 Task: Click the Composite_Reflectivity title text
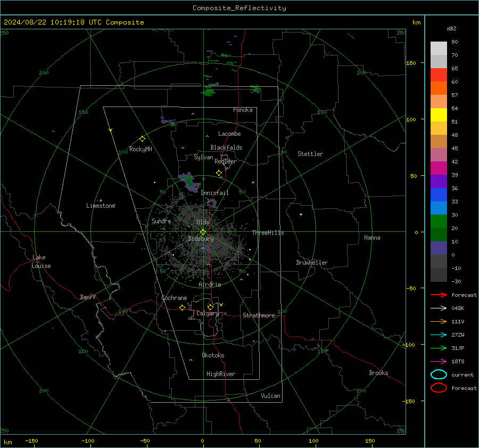point(239,8)
